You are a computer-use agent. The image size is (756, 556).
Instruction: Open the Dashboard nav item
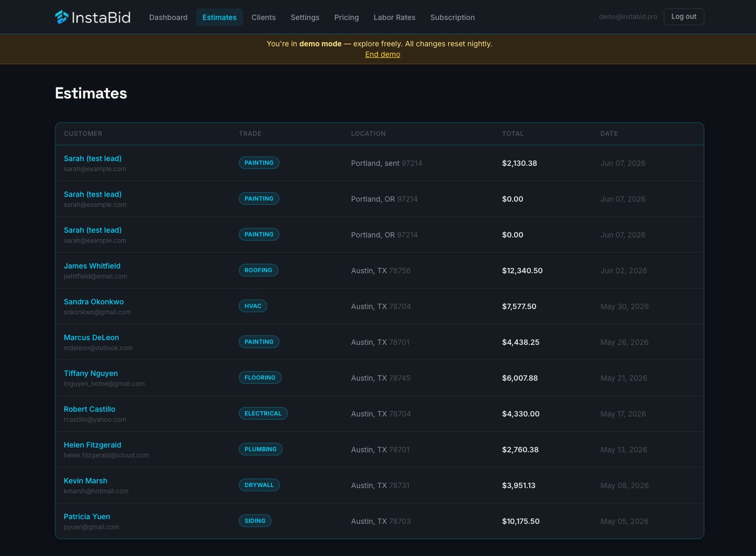(x=168, y=17)
